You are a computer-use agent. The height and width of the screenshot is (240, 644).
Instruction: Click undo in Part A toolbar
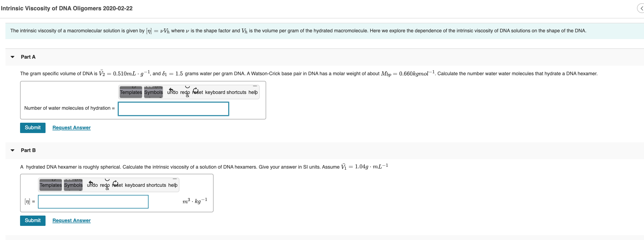coord(172,92)
